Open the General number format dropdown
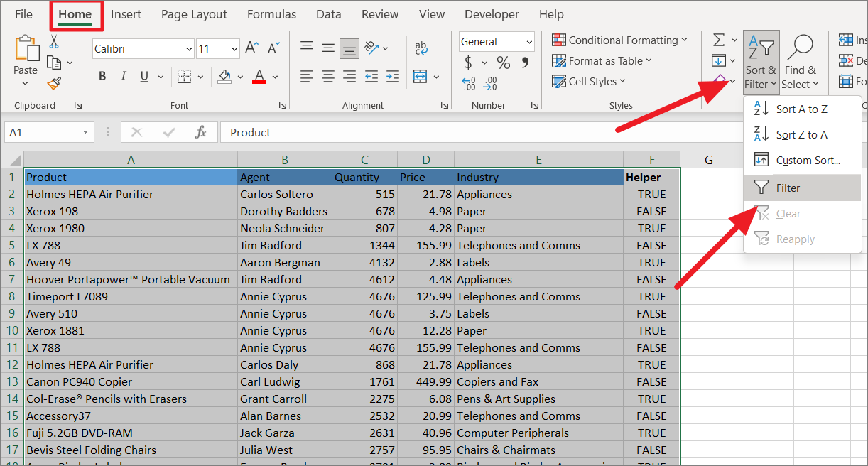Image resolution: width=868 pixels, height=466 pixels. [528, 42]
